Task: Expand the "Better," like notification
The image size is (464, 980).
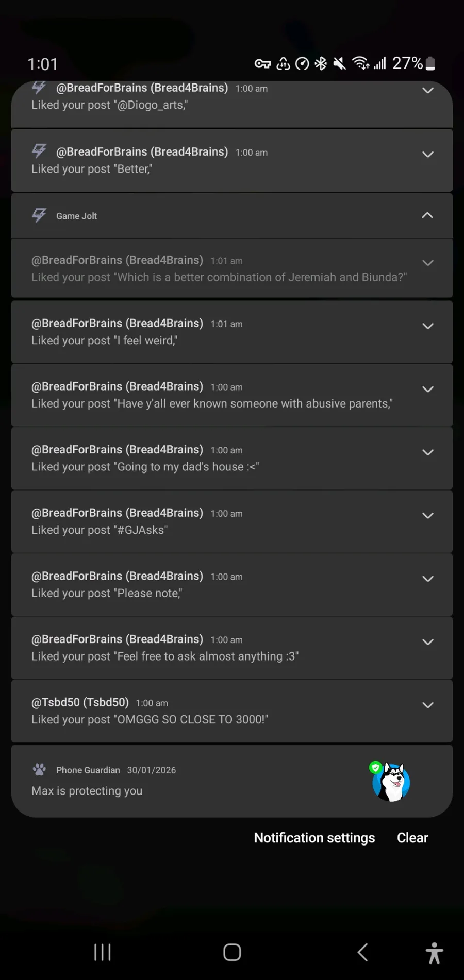Action: 427,154
